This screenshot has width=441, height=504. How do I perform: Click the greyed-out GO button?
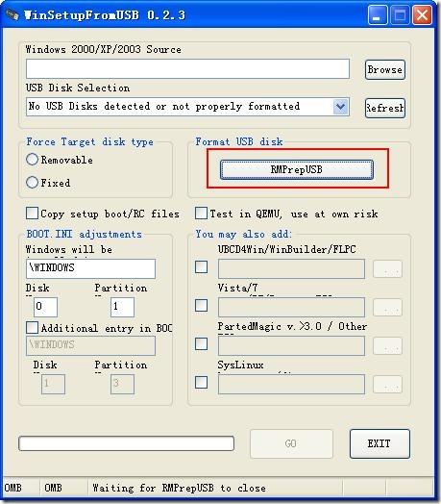click(x=291, y=443)
